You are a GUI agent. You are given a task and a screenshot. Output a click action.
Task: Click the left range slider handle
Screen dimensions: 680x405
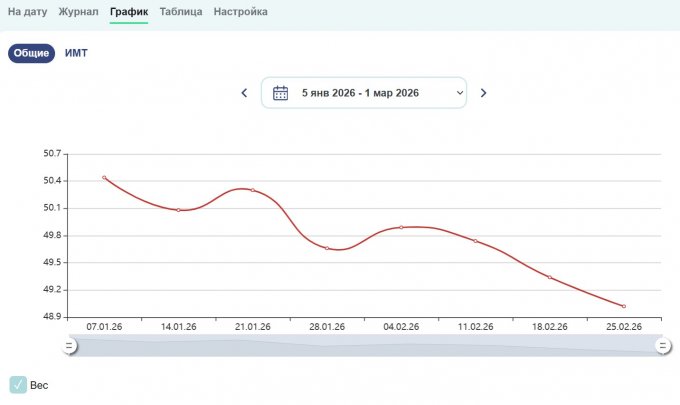pyautogui.click(x=70, y=346)
